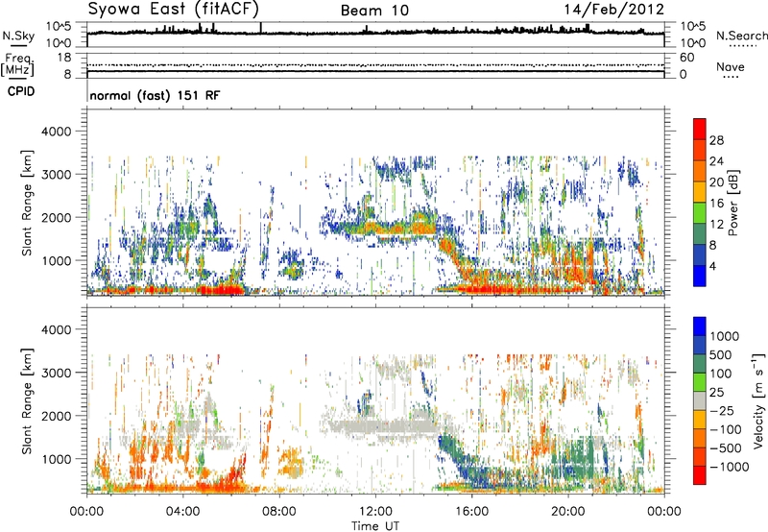768x532 pixels.
Task: Click the gray −25 to 25 Velocity colorbar segment
Action: [x=700, y=400]
